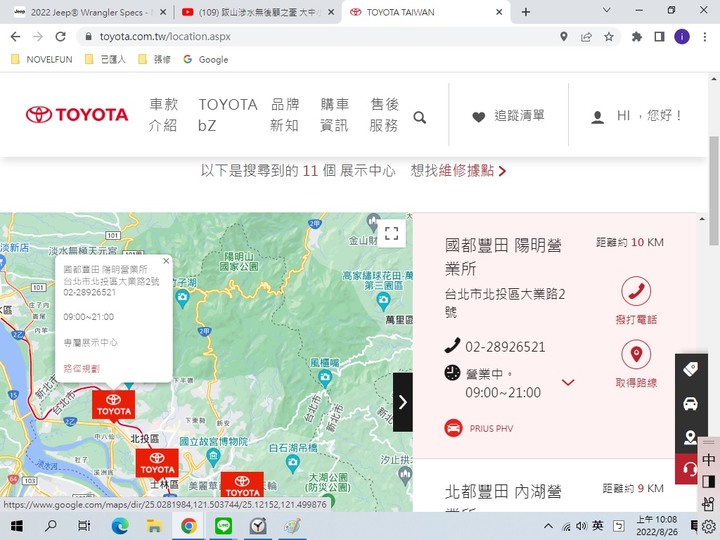
Task: Click the 白石湖吊橋 camera map pin
Action: [x=292, y=464]
